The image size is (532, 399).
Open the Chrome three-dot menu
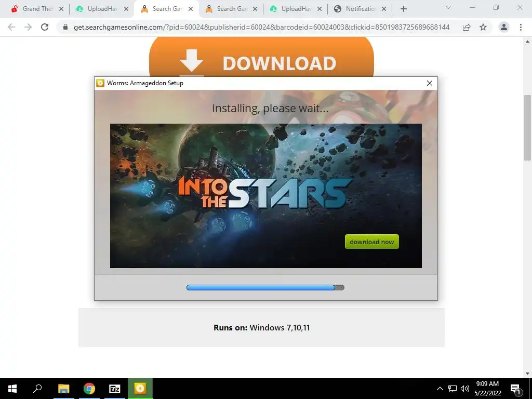(x=521, y=27)
